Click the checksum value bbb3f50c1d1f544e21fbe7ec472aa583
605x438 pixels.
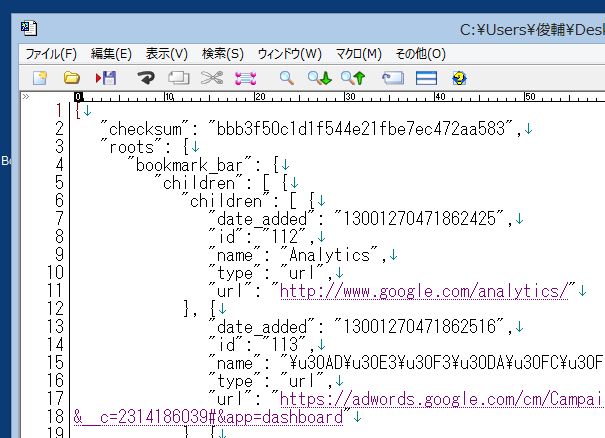pyautogui.click(x=361, y=129)
